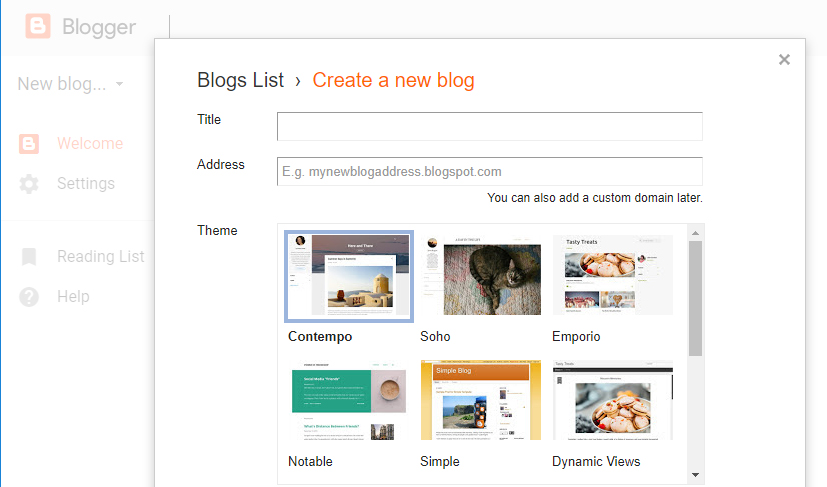
Task: Select the Emporio theme thumbnail
Action: [613, 276]
